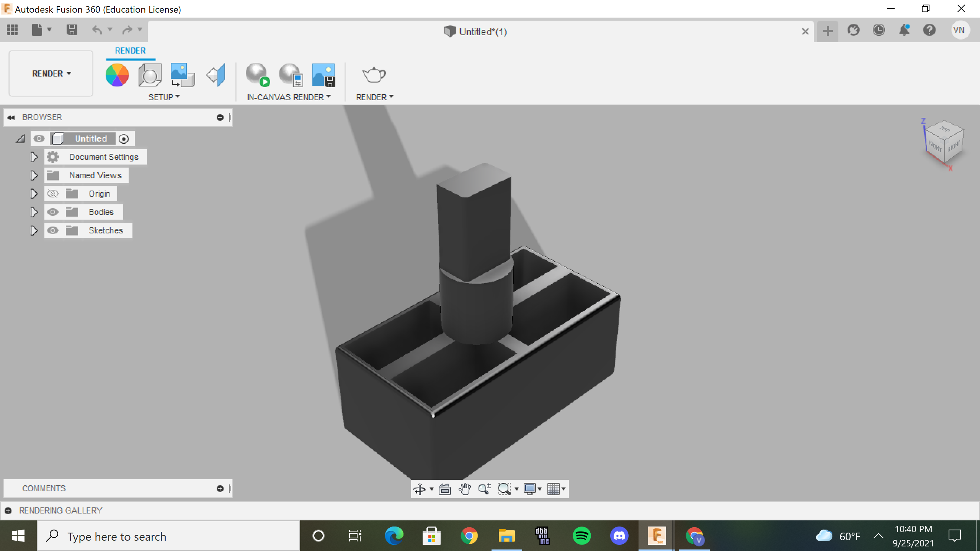Open the SETUP dropdown menu
This screenshot has height=551, width=980.
pos(164,97)
